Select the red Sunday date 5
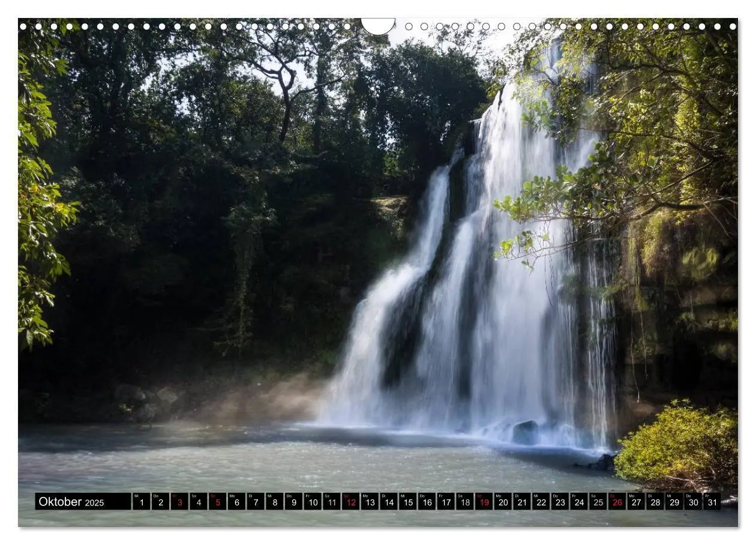 point(217,502)
